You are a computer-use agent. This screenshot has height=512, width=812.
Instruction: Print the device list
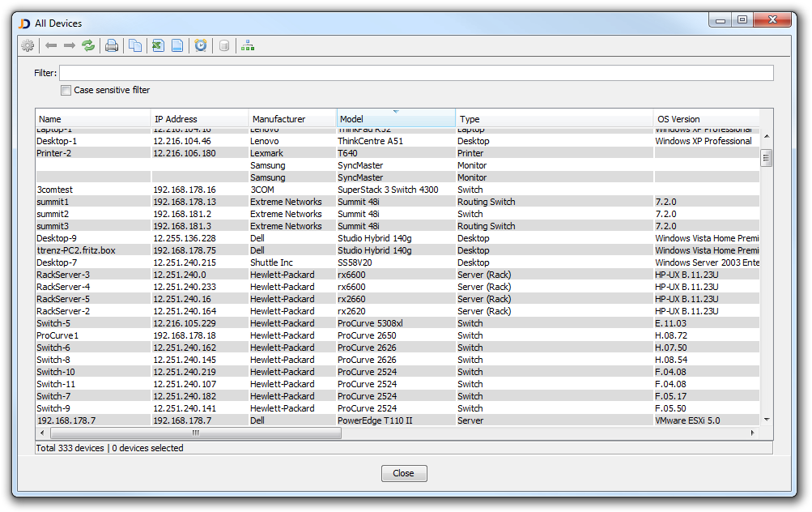[112, 46]
